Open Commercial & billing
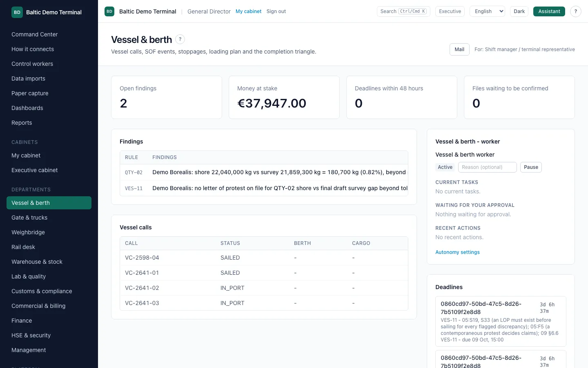This screenshot has width=588, height=368. 49,306
